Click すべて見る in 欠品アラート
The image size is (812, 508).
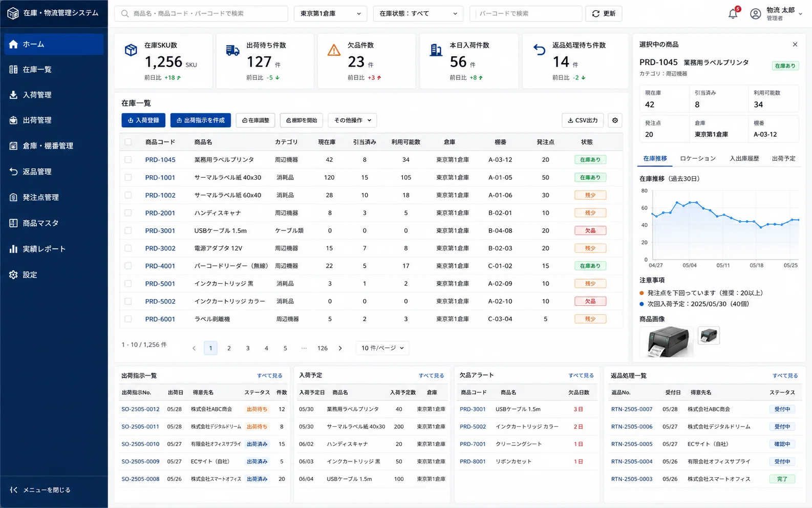[581, 376]
